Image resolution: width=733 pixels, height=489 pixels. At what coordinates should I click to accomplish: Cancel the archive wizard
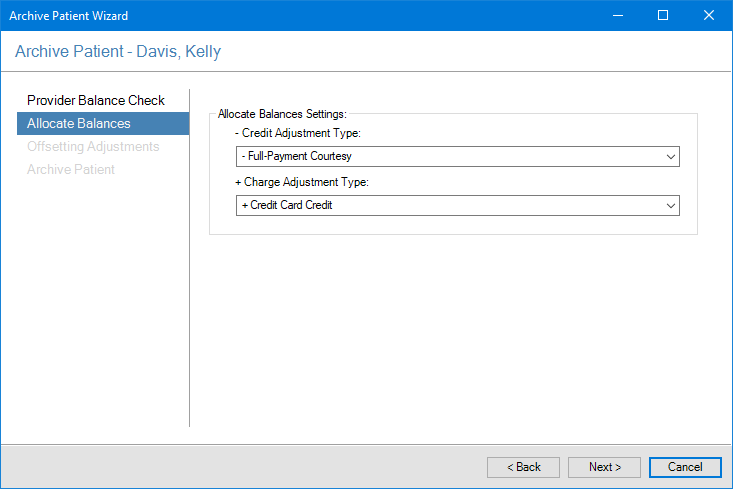[x=685, y=467]
